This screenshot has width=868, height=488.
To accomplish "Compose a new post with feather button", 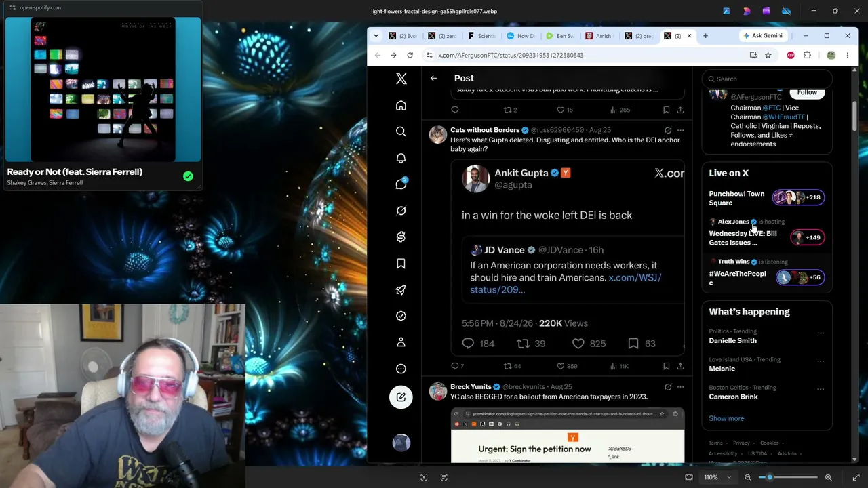I will pos(401,397).
